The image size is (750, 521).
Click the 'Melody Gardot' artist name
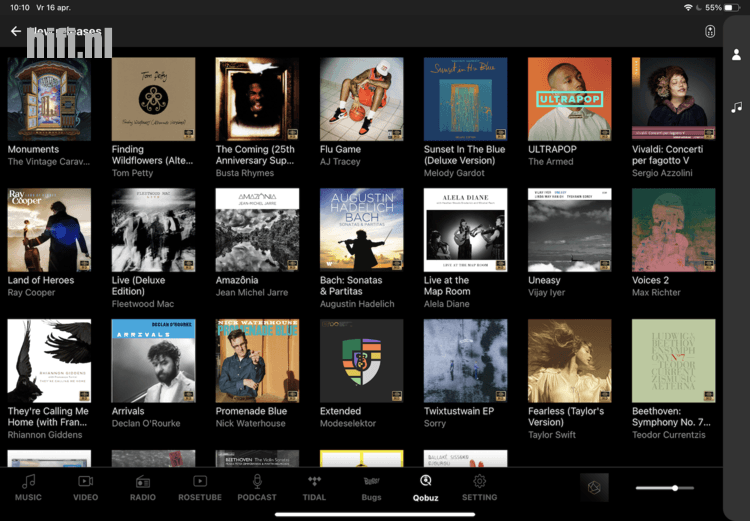tap(454, 173)
